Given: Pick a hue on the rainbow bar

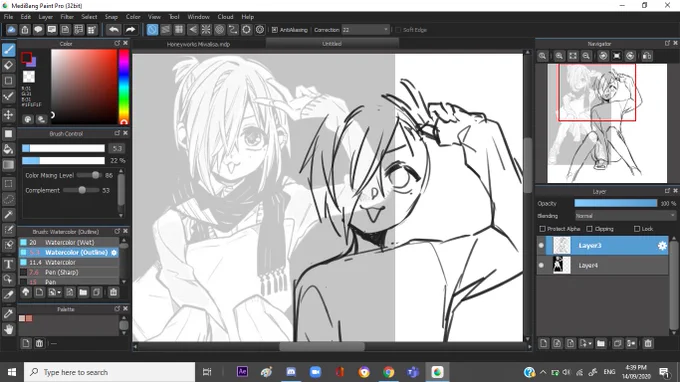Looking at the screenshot, I should click(124, 87).
